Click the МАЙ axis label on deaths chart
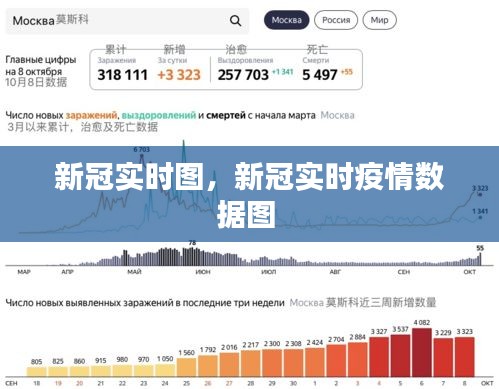This screenshot has width=499, height=389. click(x=134, y=272)
